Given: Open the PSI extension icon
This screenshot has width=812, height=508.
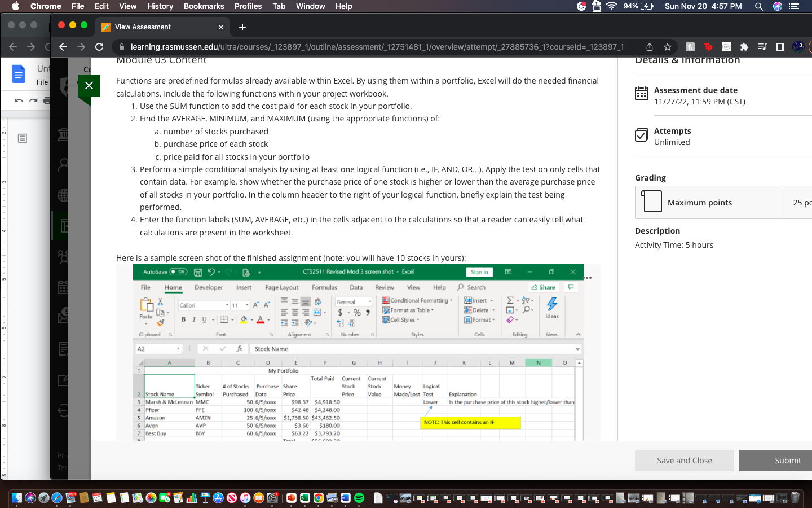Looking at the screenshot, I should coord(726,47).
